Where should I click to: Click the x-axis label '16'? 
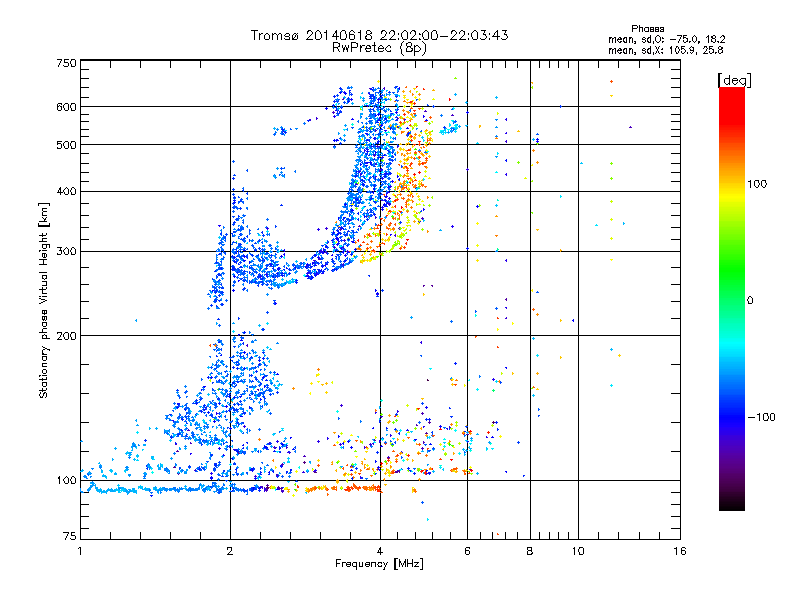point(680,551)
